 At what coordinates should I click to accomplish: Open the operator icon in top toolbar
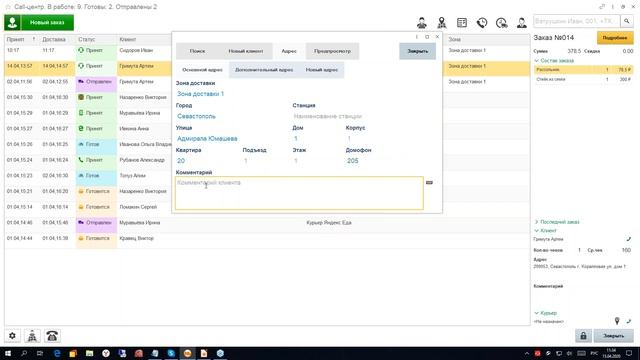(x=422, y=22)
